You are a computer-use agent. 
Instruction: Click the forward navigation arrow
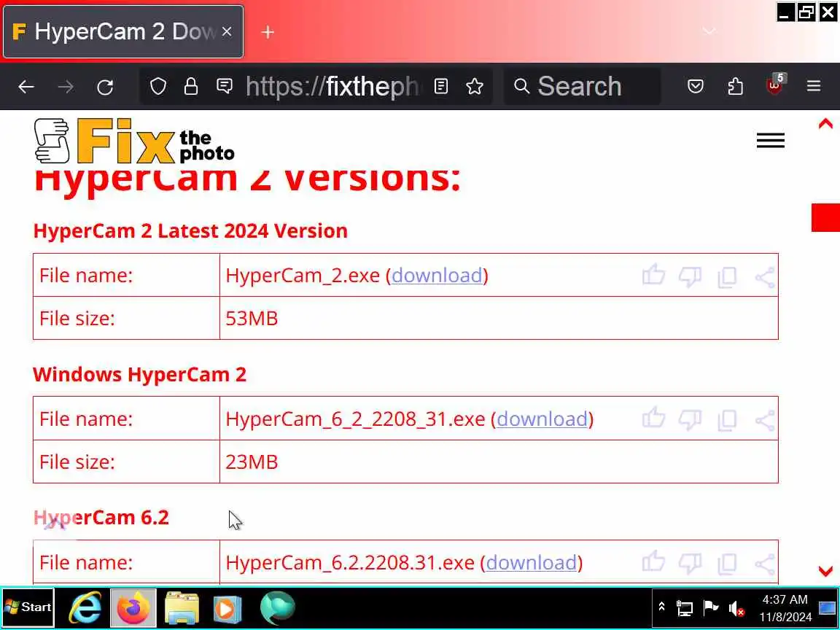(66, 87)
